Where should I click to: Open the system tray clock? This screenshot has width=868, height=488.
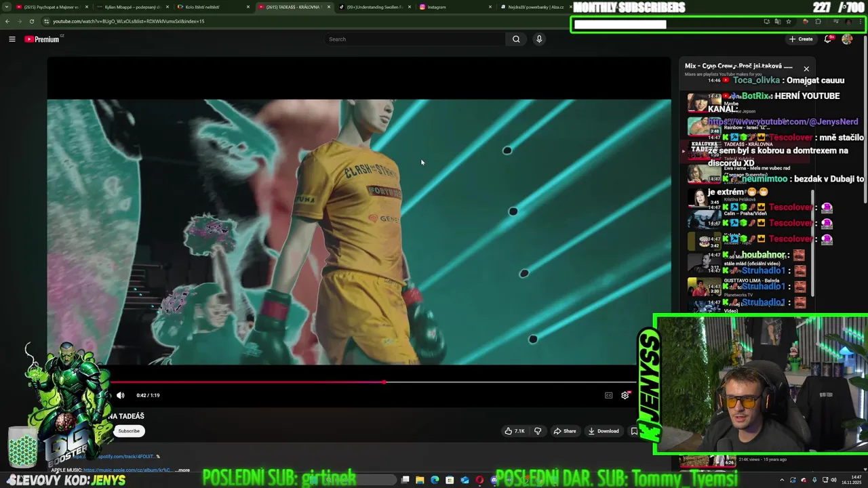coord(853,480)
